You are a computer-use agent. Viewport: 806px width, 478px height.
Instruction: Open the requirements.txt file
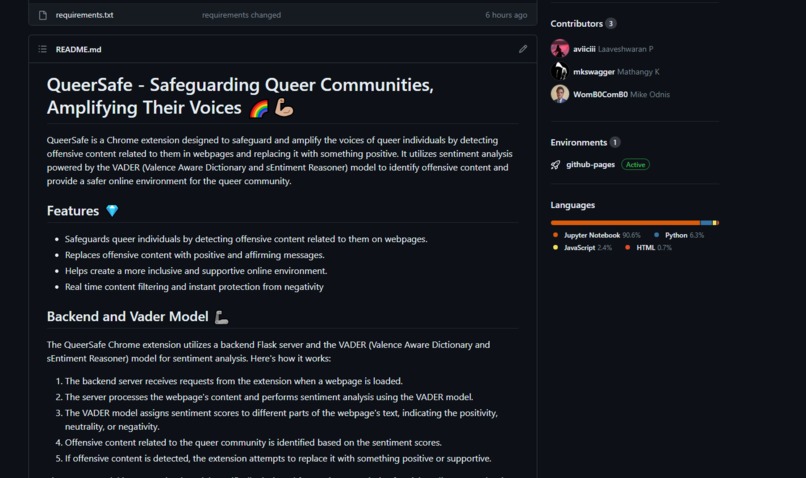84,15
